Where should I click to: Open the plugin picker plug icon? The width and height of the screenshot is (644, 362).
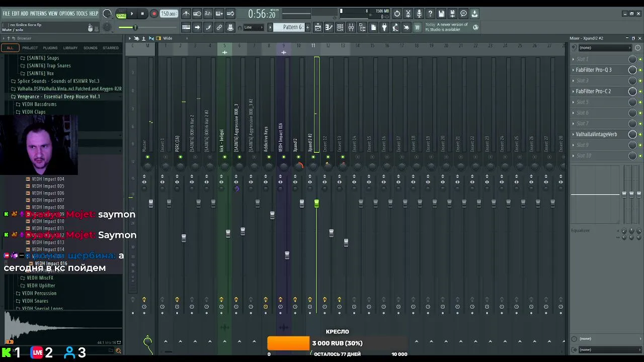(x=384, y=27)
